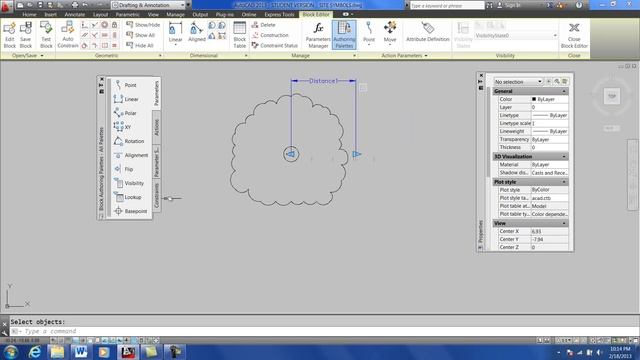This screenshot has height=360, width=640.
Task: Select the Block Editor ribbon tab
Action: point(316,14)
